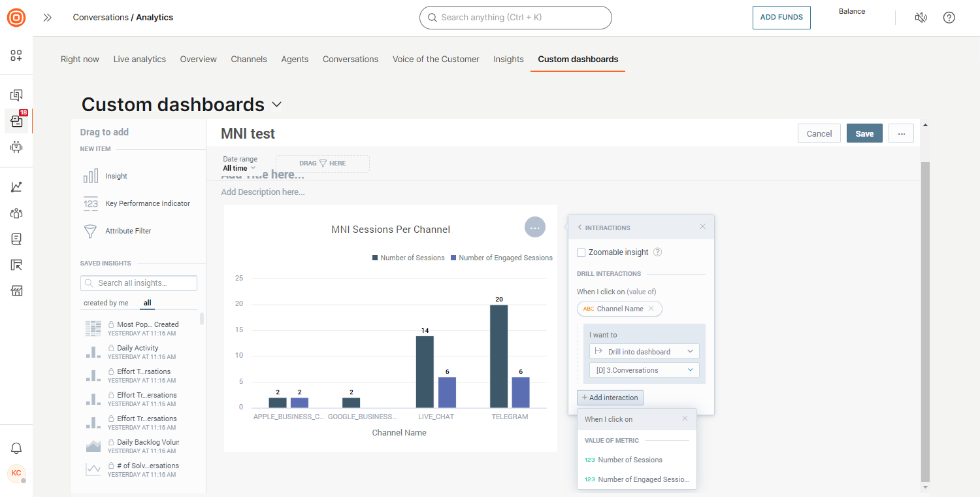The width and height of the screenshot is (980, 497).
Task: Change the Drill into dashboard action dropdown
Action: pyautogui.click(x=644, y=351)
